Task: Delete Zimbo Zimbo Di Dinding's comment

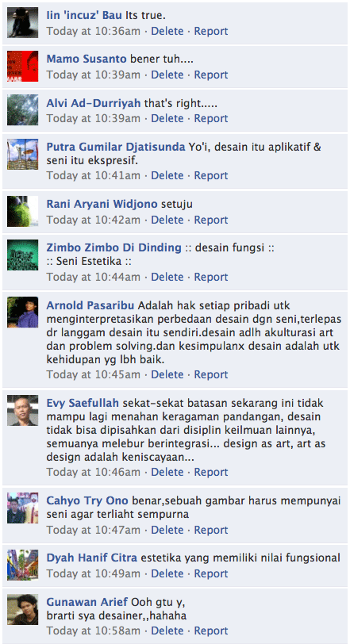Action: click(167, 277)
